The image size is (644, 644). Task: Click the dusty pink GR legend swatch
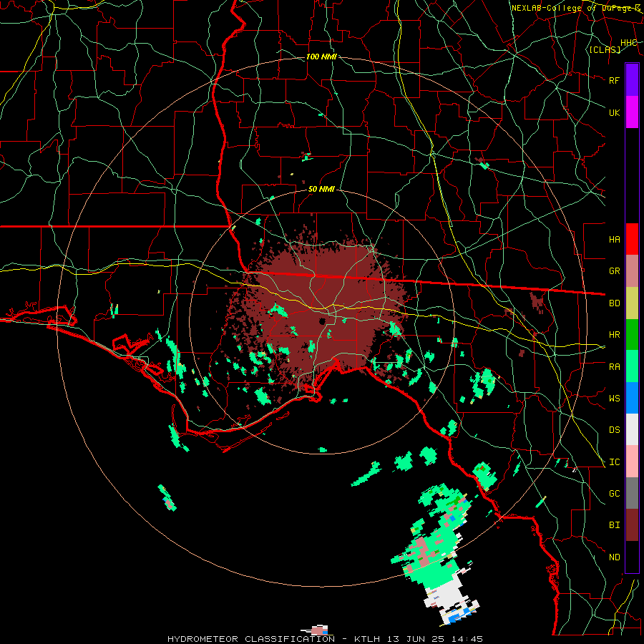point(632,270)
